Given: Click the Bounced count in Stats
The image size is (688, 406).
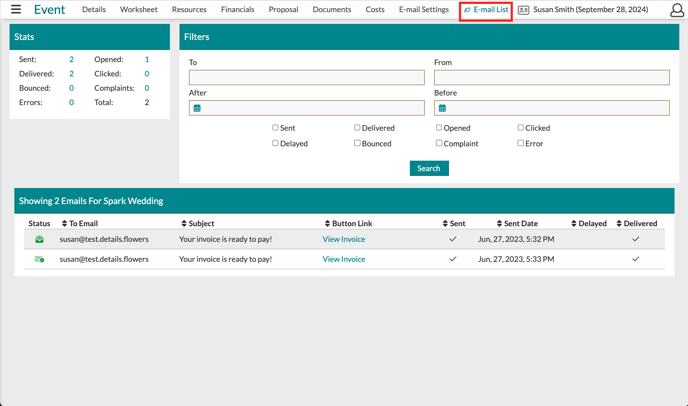Looking at the screenshot, I should tap(72, 88).
